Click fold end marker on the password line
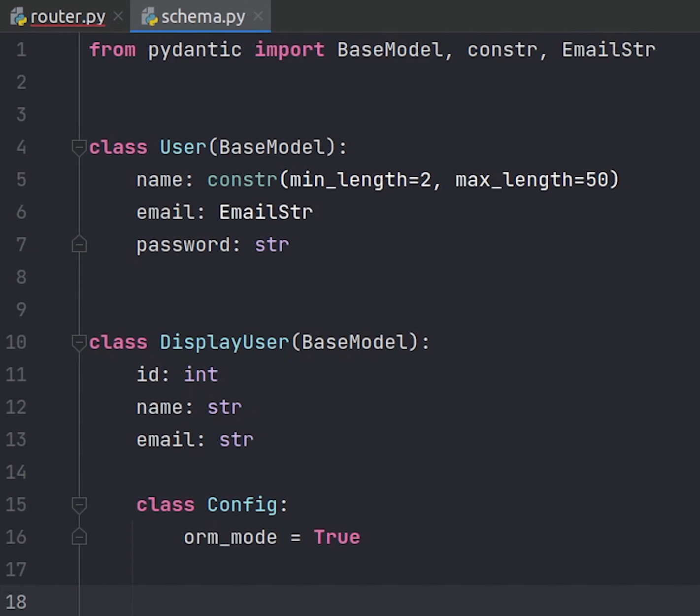This screenshot has height=616, width=700. click(x=79, y=245)
